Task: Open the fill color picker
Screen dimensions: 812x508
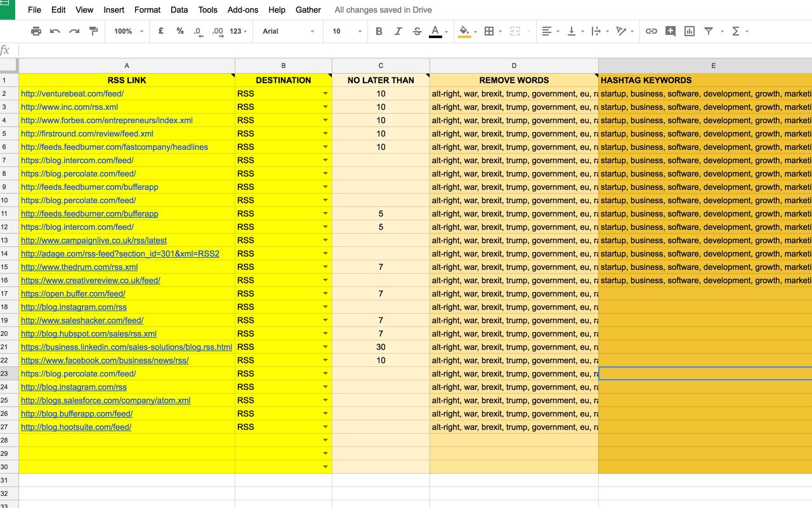Action: pyautogui.click(x=464, y=31)
